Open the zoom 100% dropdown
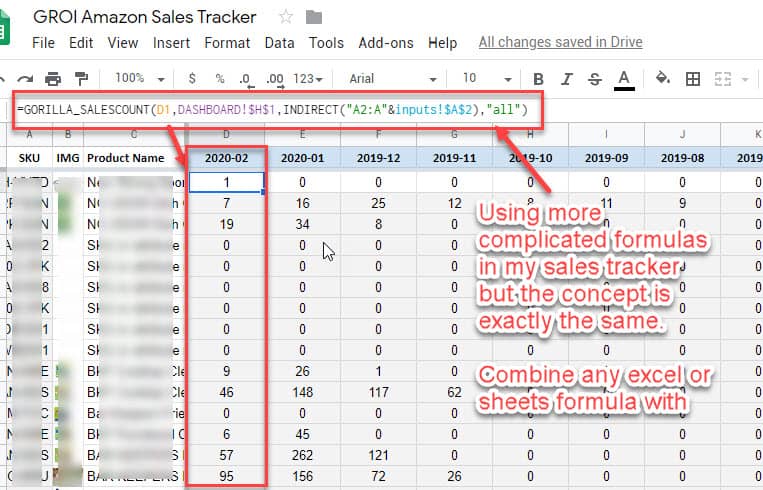 140,78
